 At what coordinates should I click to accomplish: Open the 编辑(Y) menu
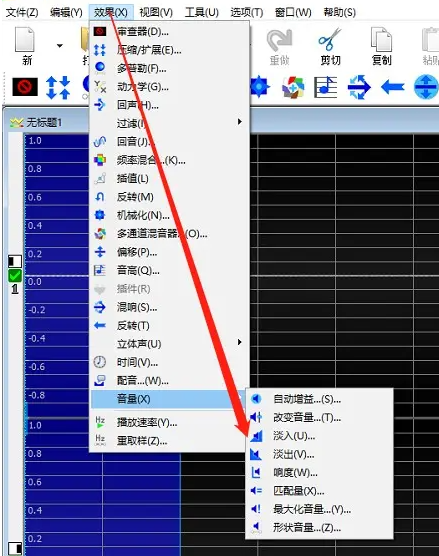66,12
